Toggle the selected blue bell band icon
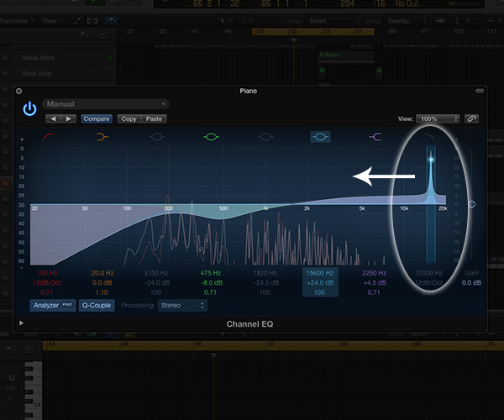Image resolution: width=504 pixels, height=420 pixels. [x=320, y=137]
